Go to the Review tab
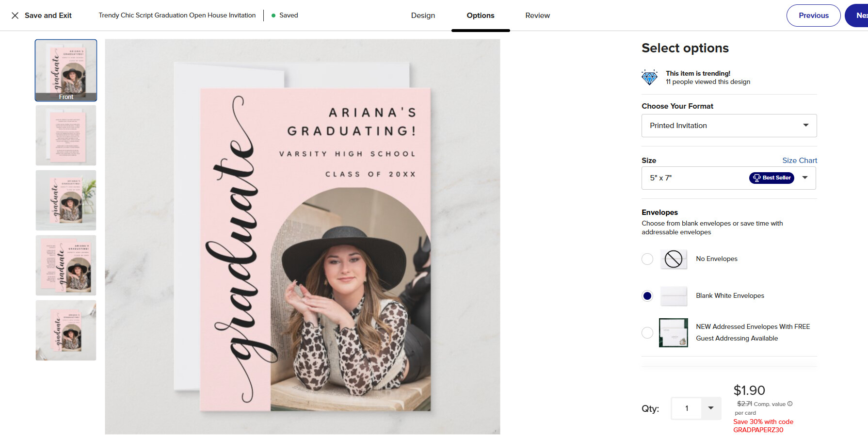The width and height of the screenshot is (868, 439). tap(537, 16)
